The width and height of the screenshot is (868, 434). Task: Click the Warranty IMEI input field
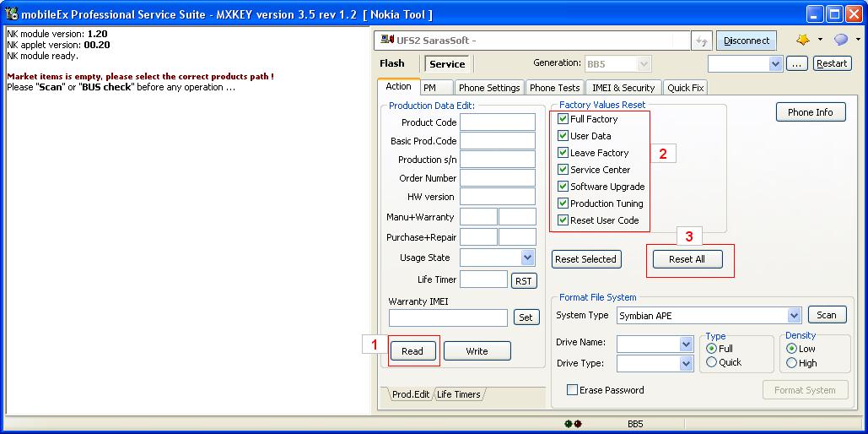tap(448, 317)
